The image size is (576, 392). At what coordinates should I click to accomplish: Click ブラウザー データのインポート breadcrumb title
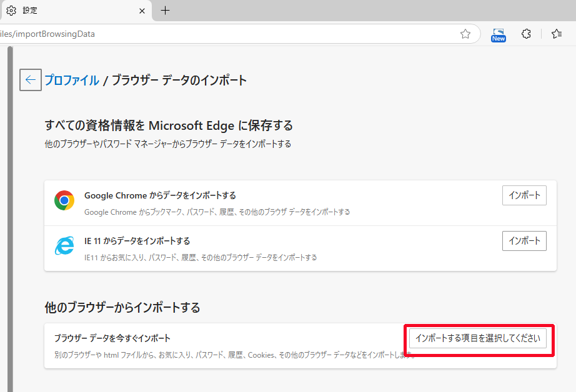pos(179,80)
